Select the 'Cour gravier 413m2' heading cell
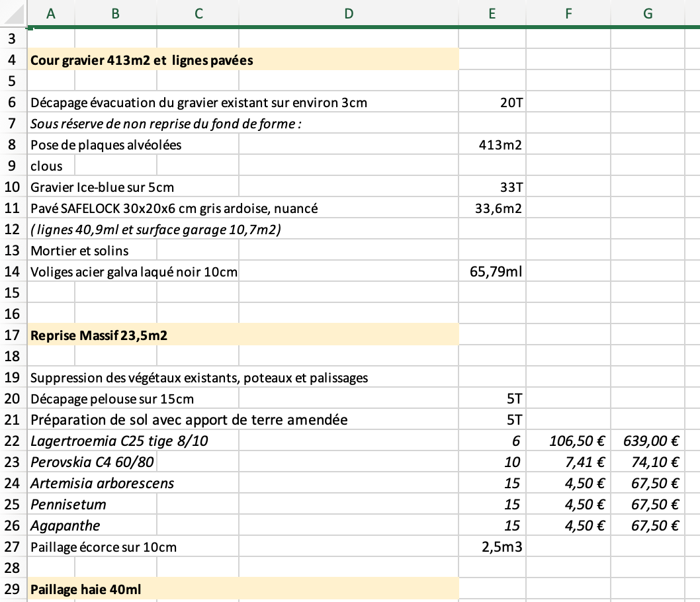 142,61
